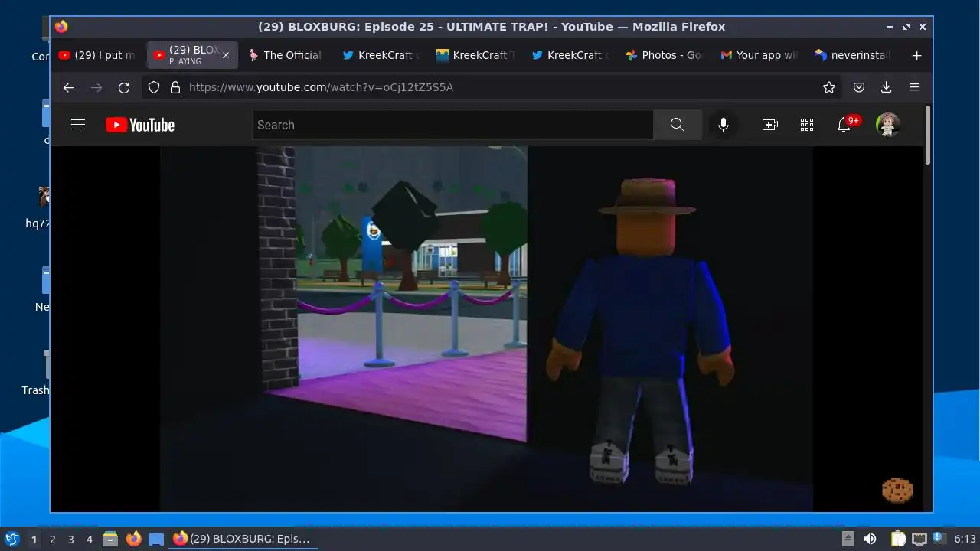The height and width of the screenshot is (551, 980).
Task: Open a new browser tab
Action: click(917, 55)
